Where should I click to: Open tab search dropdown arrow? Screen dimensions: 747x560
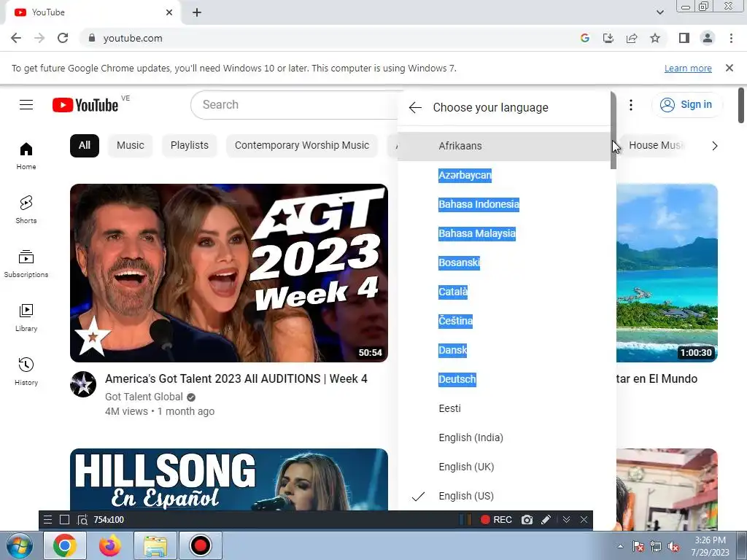point(659,12)
